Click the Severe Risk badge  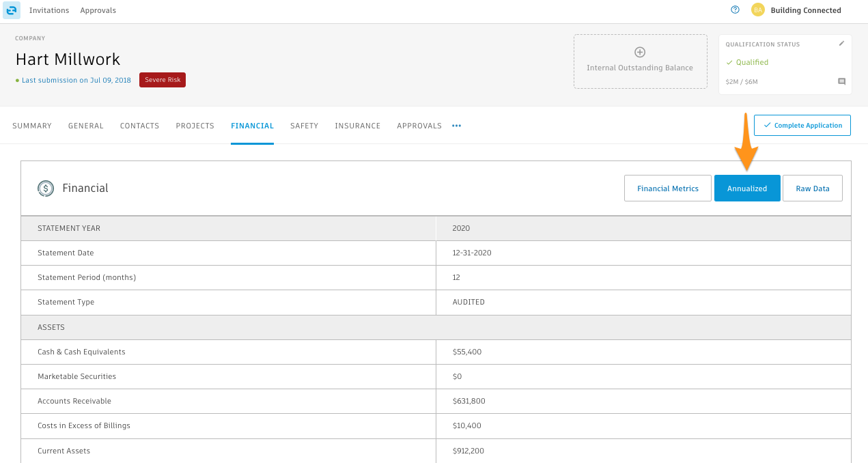click(x=163, y=80)
